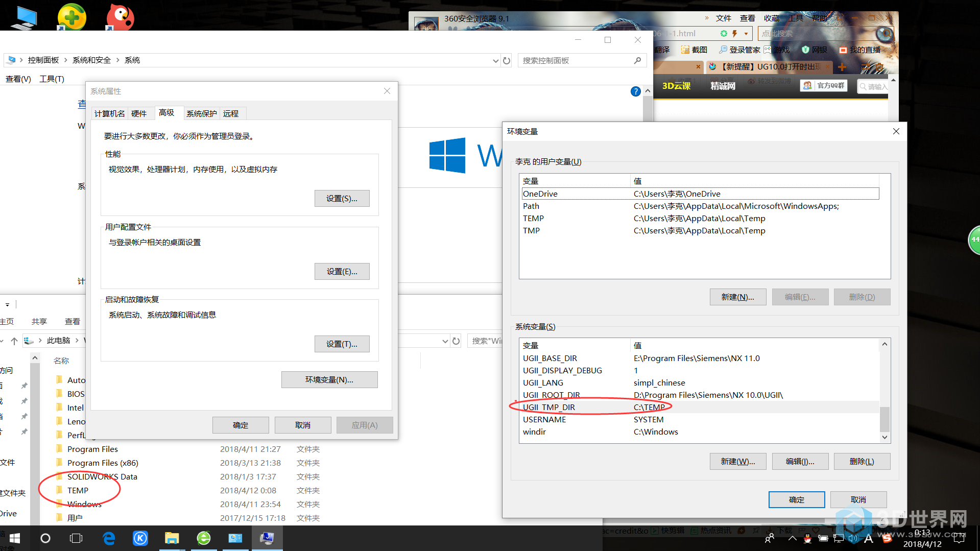980x551 pixels.
Task: Select UGII_TMP_DIR system variable row
Action: pos(700,407)
